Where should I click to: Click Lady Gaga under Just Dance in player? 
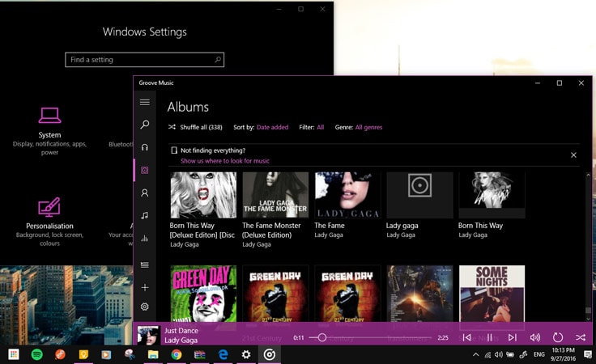[181, 341]
